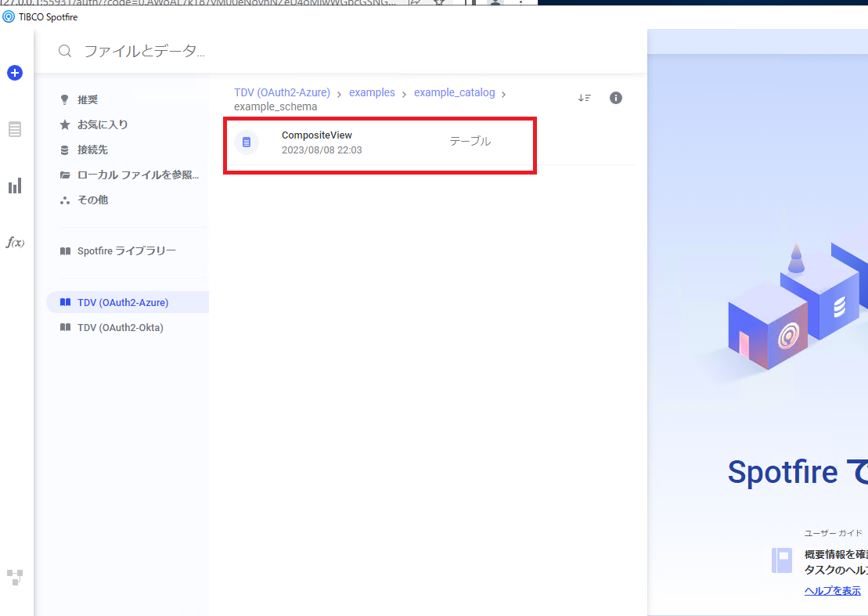Show details with the info icon
868x616 pixels.
pyautogui.click(x=615, y=98)
